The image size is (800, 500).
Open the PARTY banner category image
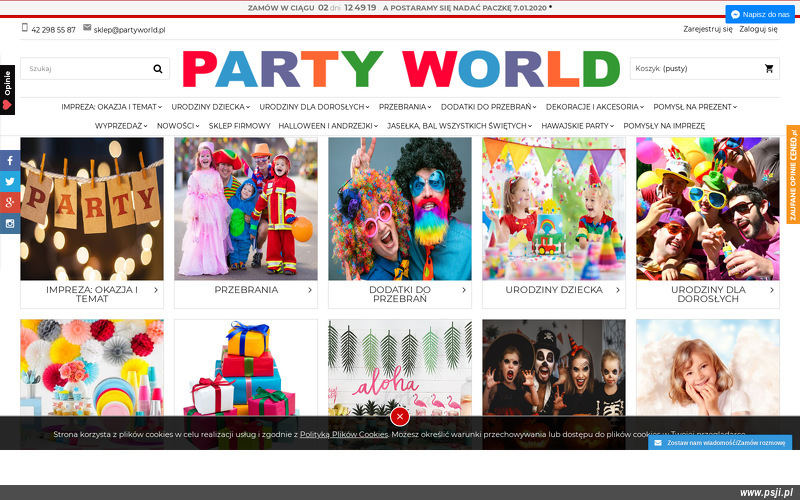coord(92,209)
